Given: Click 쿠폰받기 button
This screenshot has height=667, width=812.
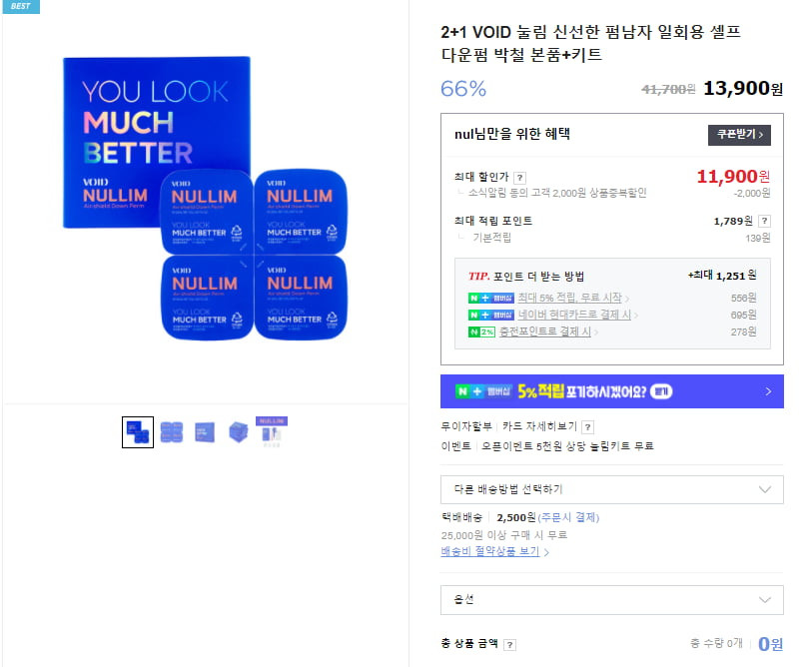Looking at the screenshot, I should (739, 135).
